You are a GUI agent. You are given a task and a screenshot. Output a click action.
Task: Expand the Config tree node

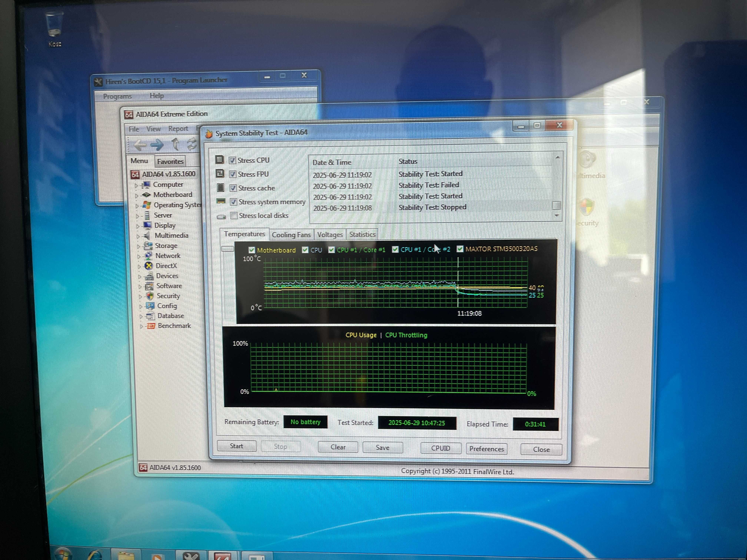(x=141, y=306)
